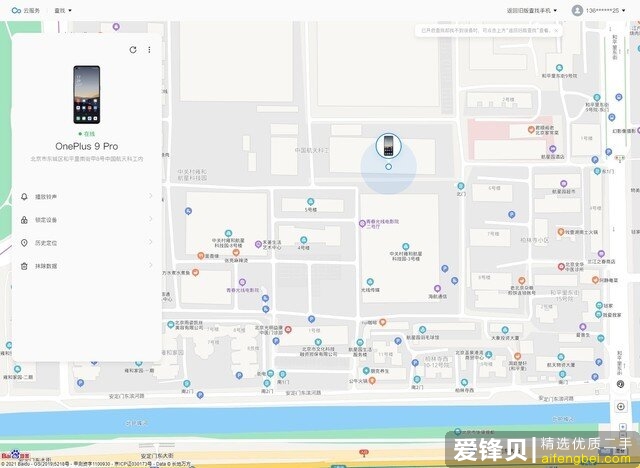Click the user avatar icon
Screen dimensions: 640x468
point(577,10)
